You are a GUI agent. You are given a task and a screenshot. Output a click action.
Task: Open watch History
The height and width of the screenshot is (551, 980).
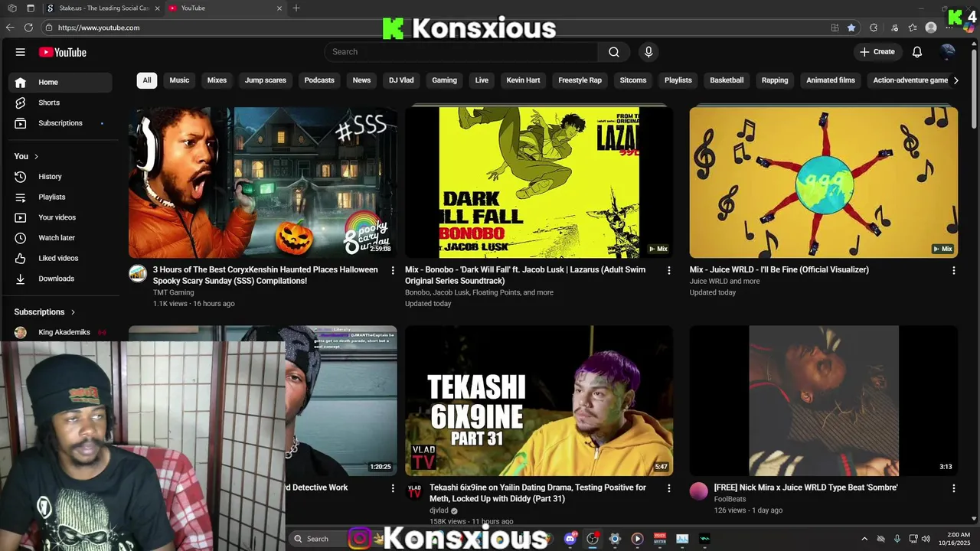[x=60, y=177]
